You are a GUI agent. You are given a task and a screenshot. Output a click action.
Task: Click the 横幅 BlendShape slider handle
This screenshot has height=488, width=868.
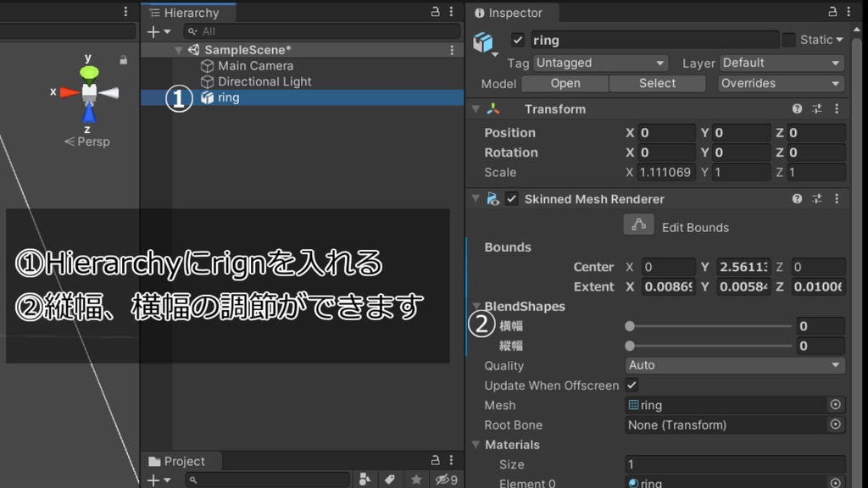pyautogui.click(x=629, y=325)
